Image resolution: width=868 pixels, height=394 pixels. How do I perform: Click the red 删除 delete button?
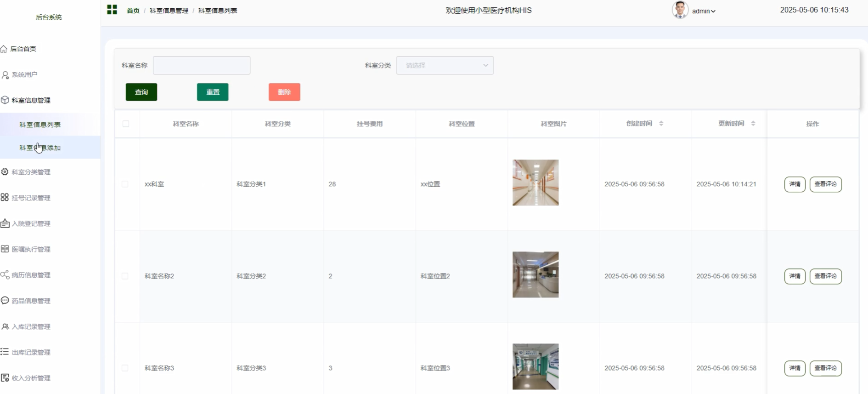(284, 92)
